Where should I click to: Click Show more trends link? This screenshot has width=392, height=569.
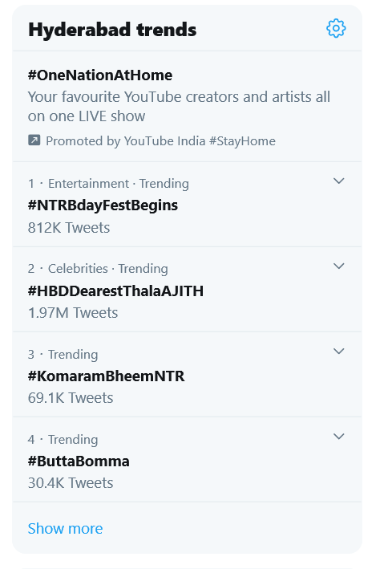coord(65,528)
